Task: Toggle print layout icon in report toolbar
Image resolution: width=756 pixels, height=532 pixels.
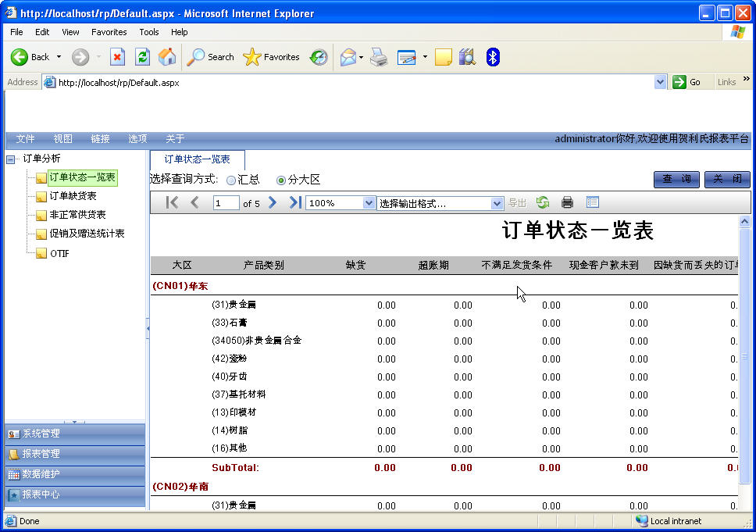Action: 593,202
